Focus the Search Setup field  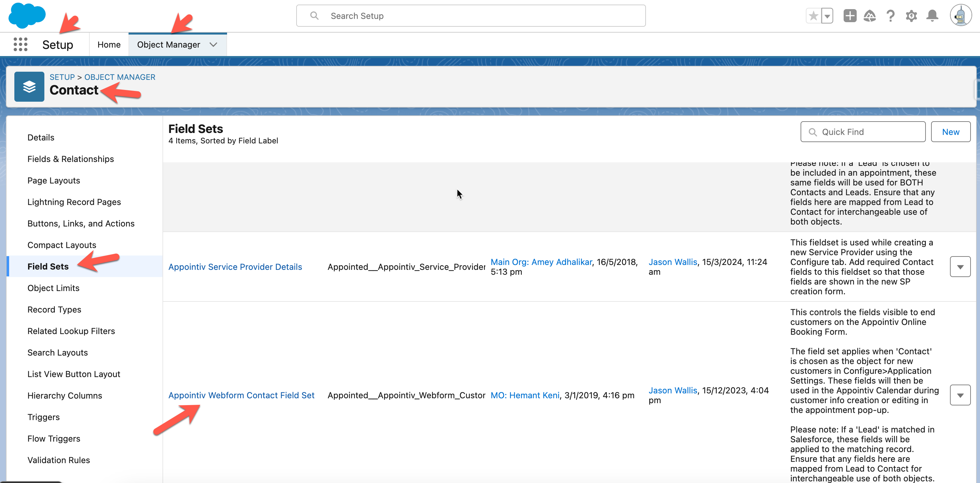tap(471, 16)
